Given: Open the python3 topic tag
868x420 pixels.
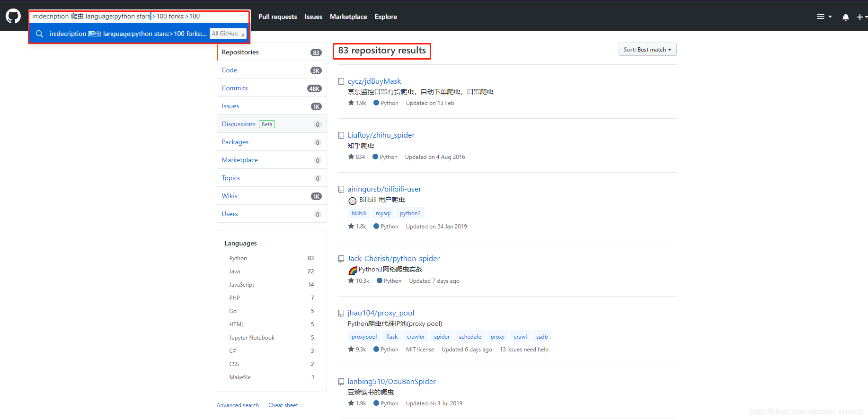Looking at the screenshot, I should 410,213.
